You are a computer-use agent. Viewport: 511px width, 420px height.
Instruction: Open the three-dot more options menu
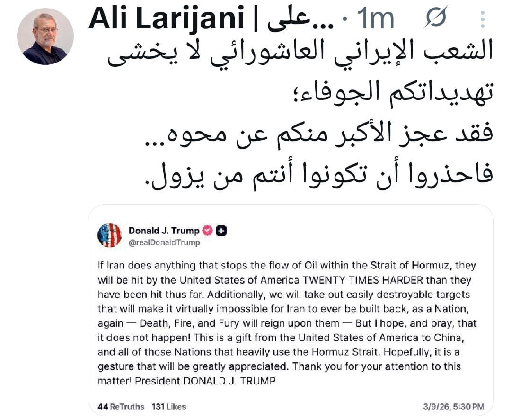tap(482, 19)
